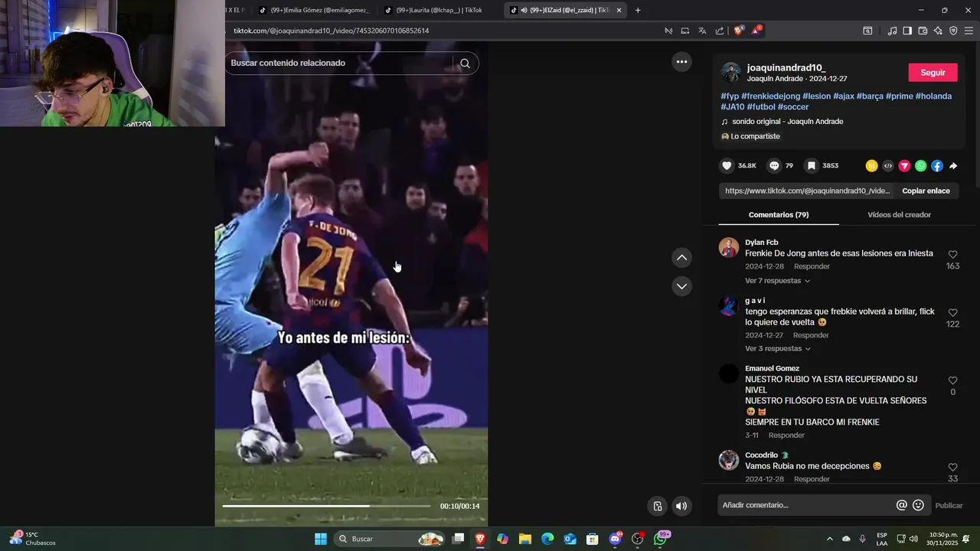Open the emoji picker in comment box
The width and height of the screenshot is (980, 551).
click(x=918, y=505)
